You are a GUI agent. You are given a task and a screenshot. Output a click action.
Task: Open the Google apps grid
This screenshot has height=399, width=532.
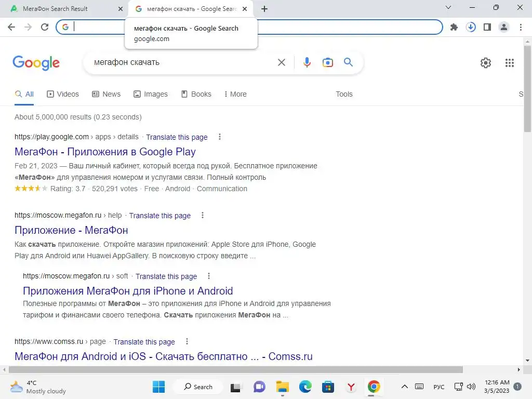tap(509, 63)
